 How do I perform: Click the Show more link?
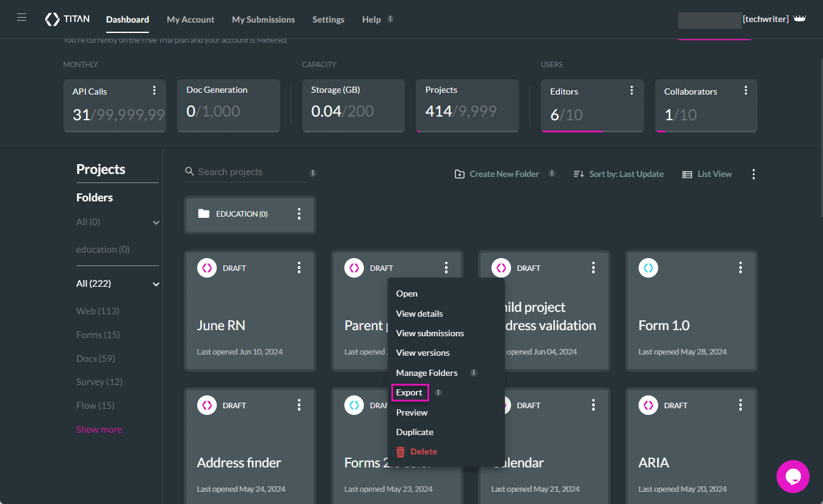point(99,429)
